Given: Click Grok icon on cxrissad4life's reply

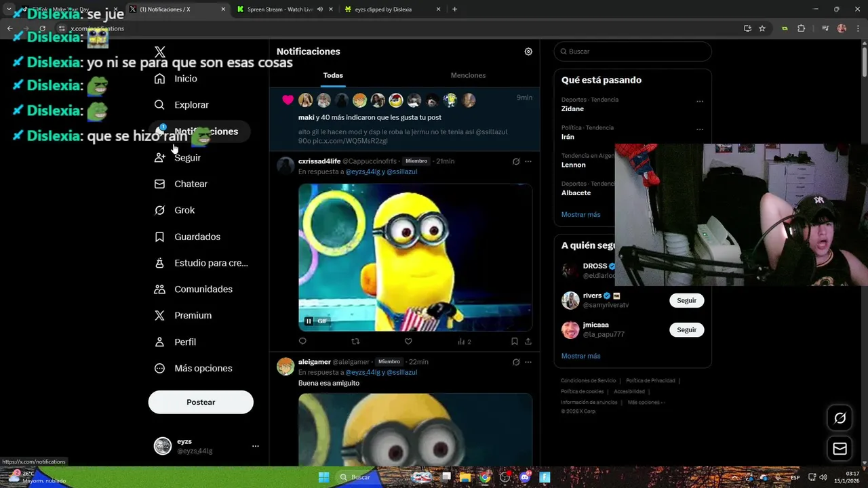Looking at the screenshot, I should pos(516,161).
